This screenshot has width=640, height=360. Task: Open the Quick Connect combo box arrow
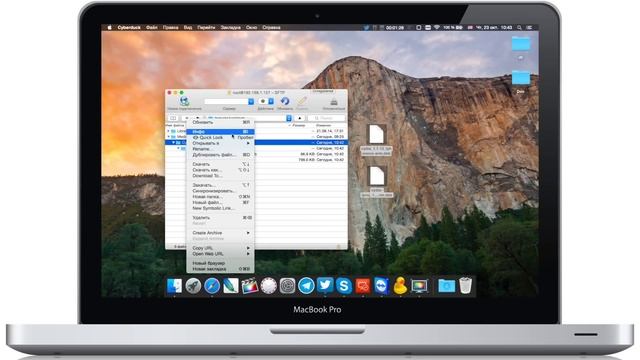[251, 101]
